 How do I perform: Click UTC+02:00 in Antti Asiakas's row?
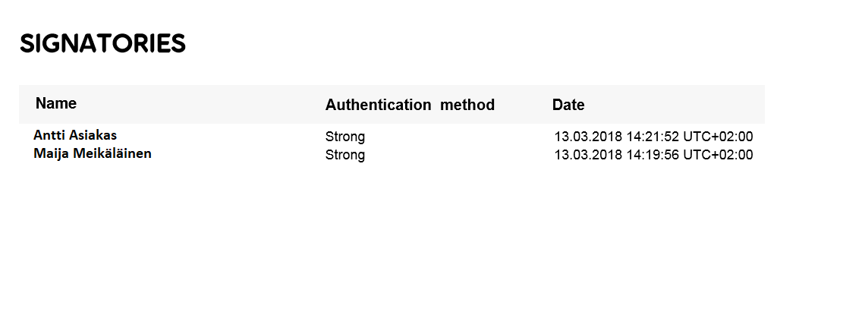[x=718, y=137]
